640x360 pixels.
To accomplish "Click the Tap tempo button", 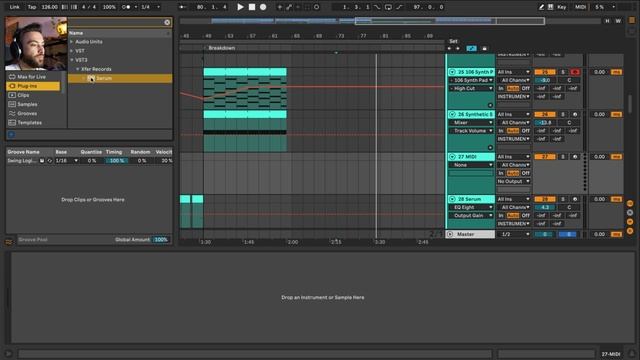I will tap(31, 7).
